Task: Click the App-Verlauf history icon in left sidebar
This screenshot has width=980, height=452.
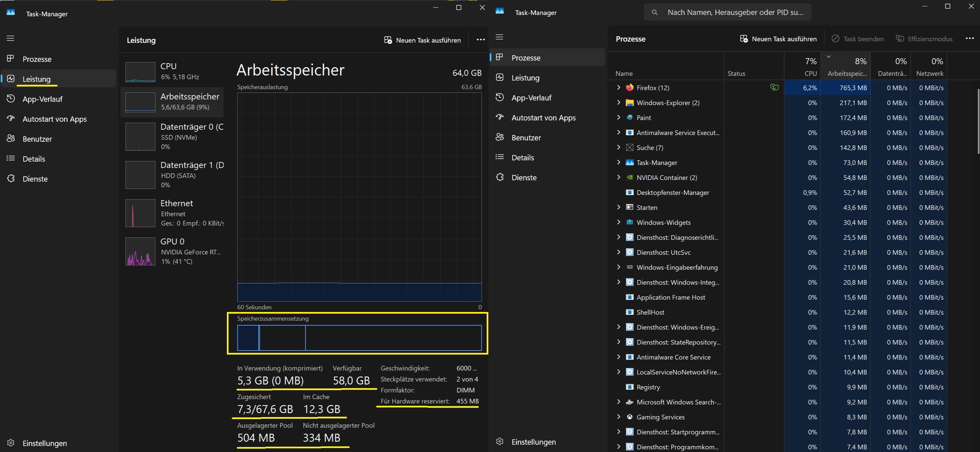Action: pos(11,99)
